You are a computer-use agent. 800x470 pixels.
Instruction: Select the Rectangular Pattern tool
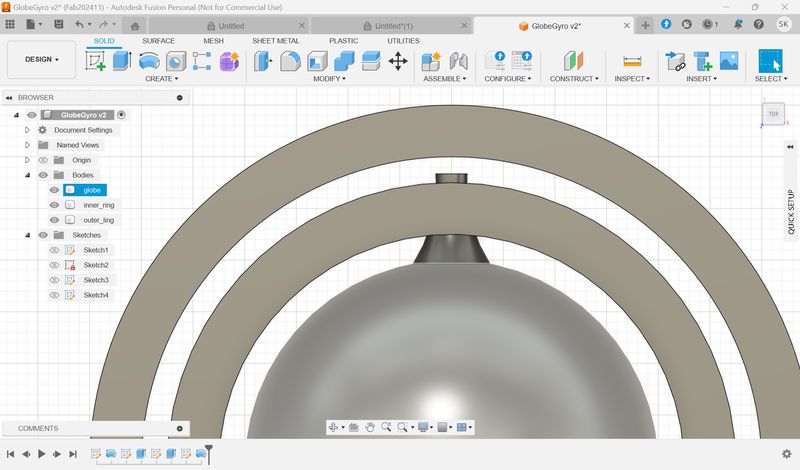pyautogui.click(x=202, y=61)
